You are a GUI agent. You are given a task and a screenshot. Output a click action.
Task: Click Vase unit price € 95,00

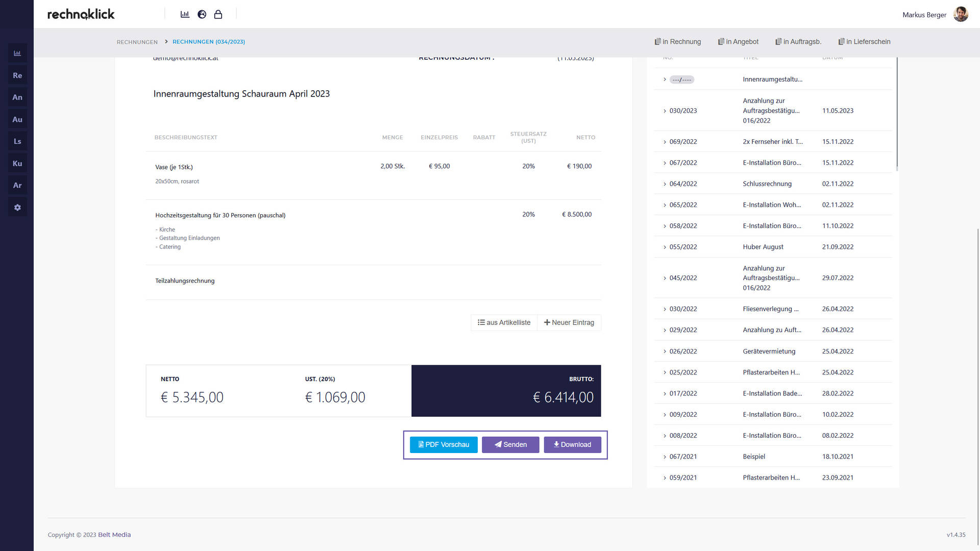439,166
